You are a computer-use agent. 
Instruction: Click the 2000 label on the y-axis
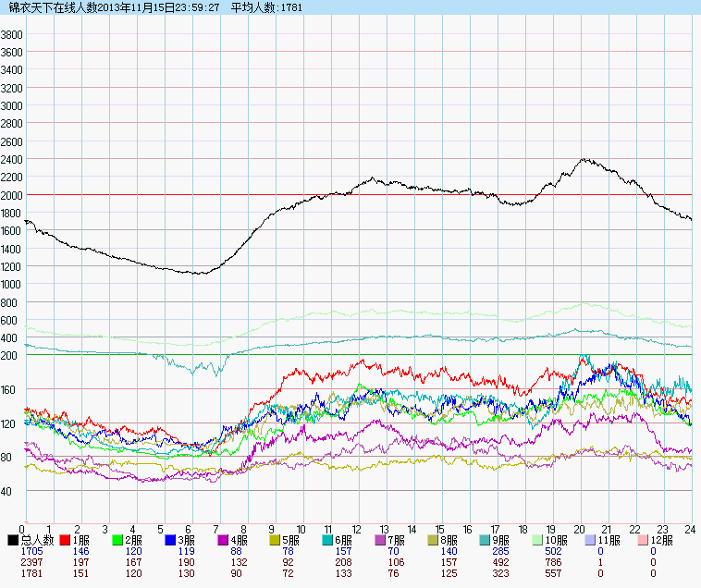click(12, 195)
